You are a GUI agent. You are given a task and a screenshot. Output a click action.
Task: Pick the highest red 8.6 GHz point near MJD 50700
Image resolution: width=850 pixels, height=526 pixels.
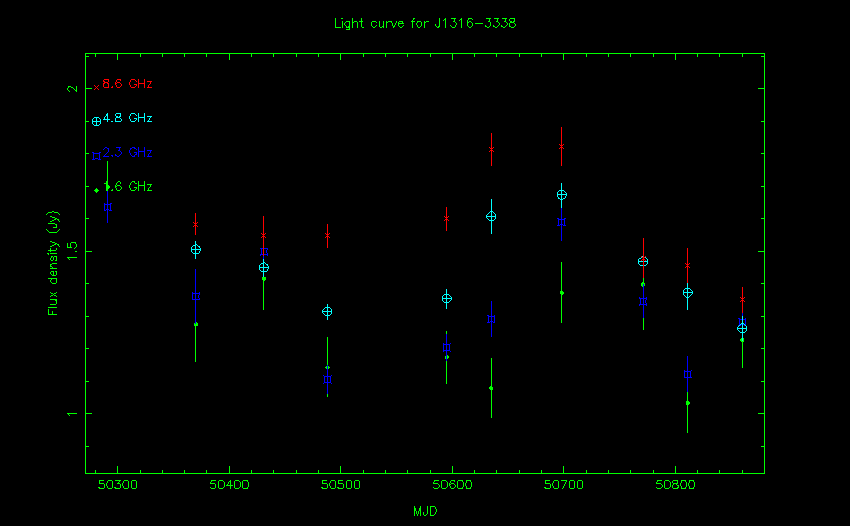562,146
